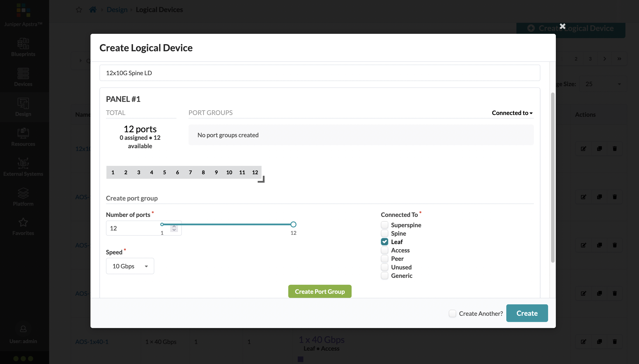Check the Unused checkbox

tap(385, 267)
